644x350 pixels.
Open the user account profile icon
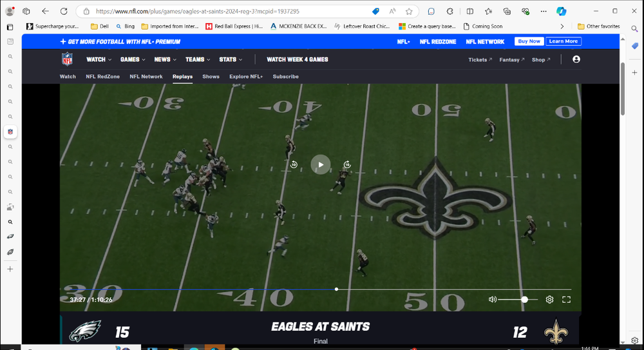coord(576,59)
